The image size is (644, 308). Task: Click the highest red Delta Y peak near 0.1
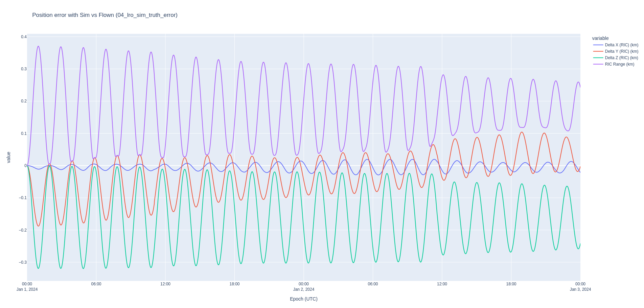point(522,132)
